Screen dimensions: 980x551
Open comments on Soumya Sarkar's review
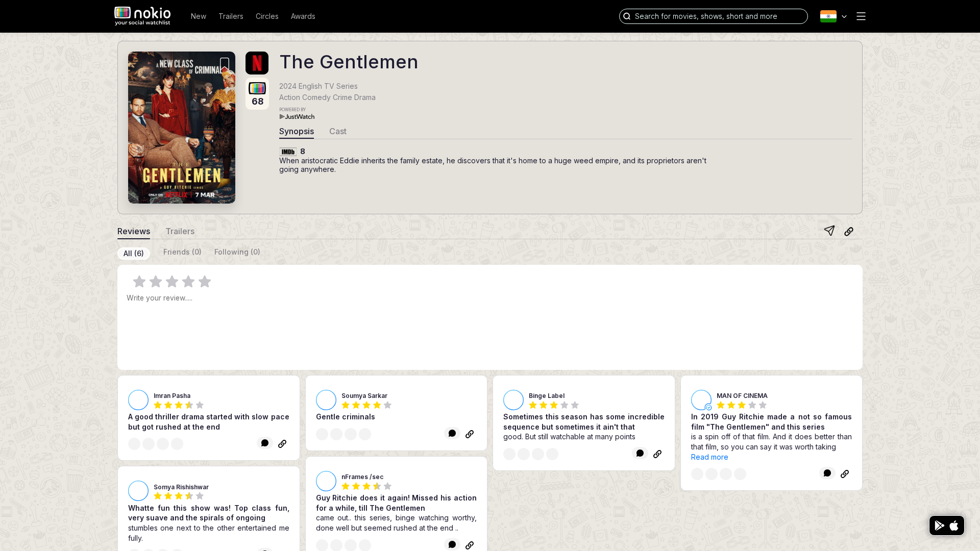[452, 434]
